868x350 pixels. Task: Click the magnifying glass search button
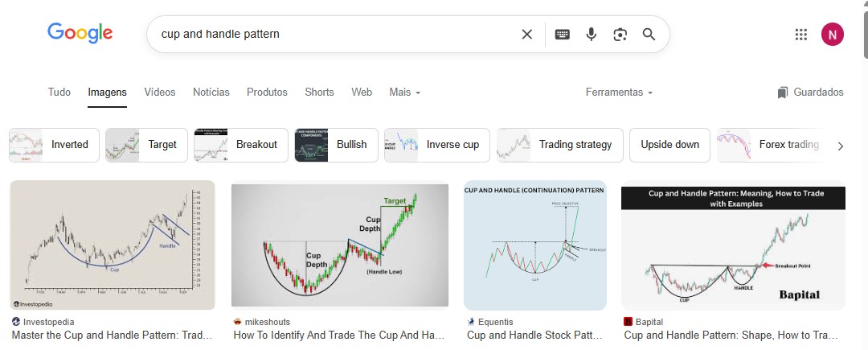click(649, 34)
